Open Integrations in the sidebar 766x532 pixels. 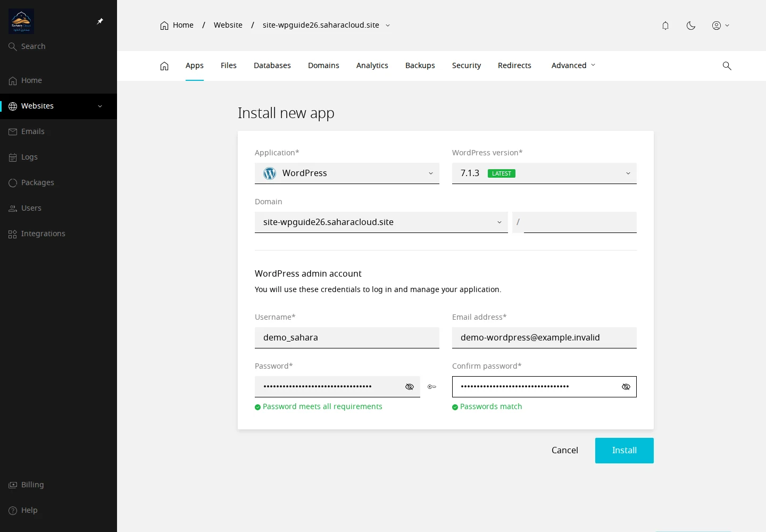tap(59, 234)
